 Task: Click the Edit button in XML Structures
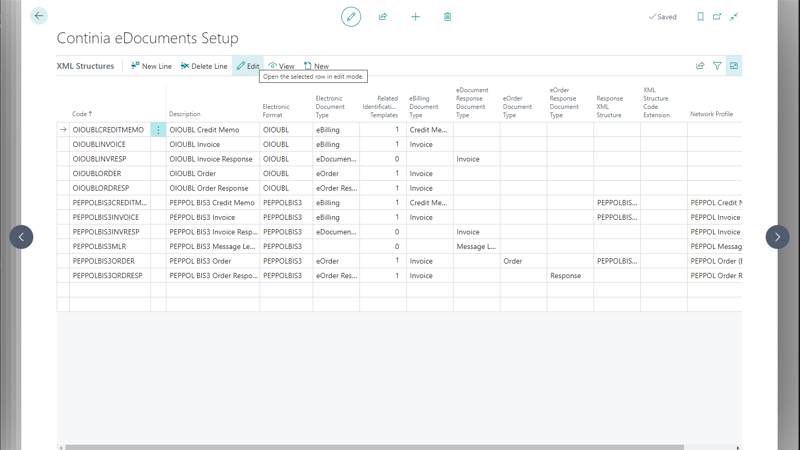tap(248, 66)
